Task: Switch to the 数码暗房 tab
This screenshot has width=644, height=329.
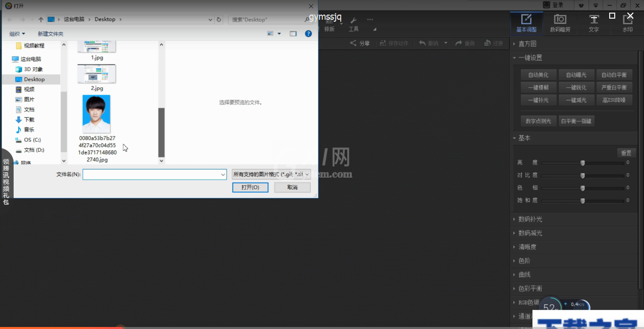Action: click(560, 23)
